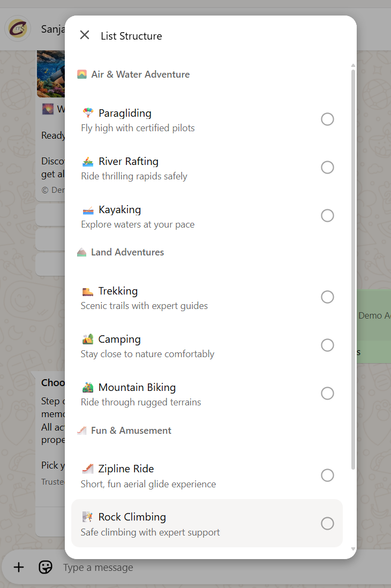The image size is (391, 588).
Task: Select the Zipline Ride radio button
Action: point(327,475)
